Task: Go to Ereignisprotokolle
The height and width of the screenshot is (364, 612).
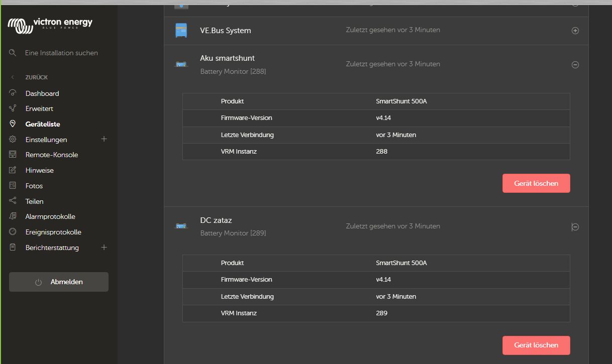Action: (53, 232)
